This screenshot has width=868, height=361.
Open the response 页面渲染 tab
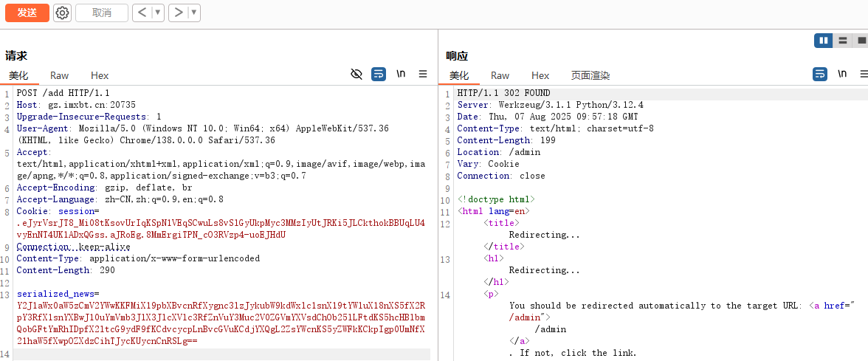pos(590,75)
